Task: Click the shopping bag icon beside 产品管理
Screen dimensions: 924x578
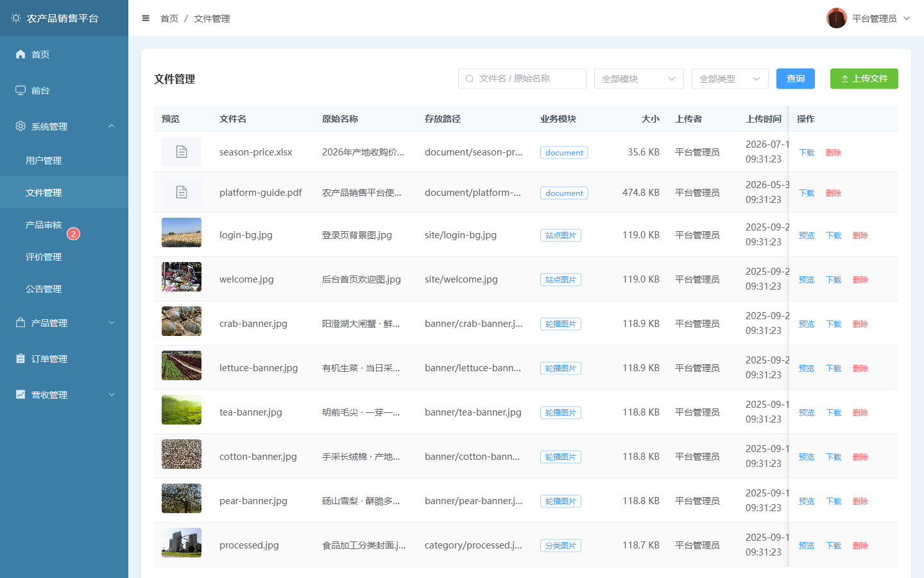Action: click(21, 323)
